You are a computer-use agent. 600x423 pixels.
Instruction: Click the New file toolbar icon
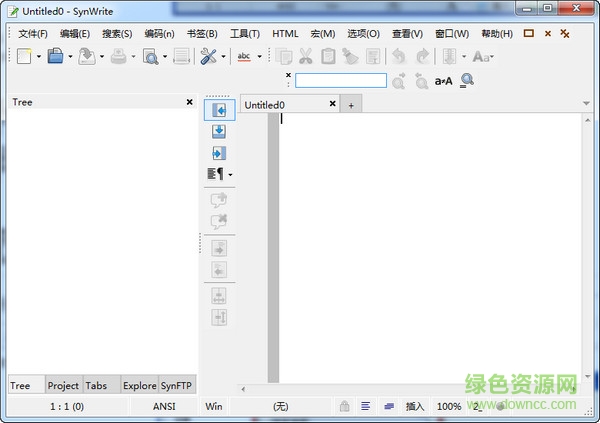pyautogui.click(x=24, y=57)
